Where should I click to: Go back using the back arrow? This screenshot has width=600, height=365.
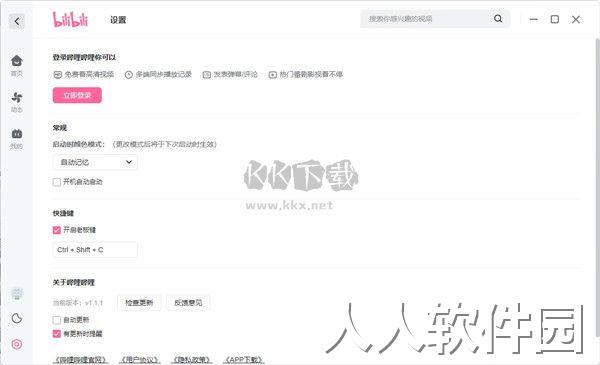(17, 21)
